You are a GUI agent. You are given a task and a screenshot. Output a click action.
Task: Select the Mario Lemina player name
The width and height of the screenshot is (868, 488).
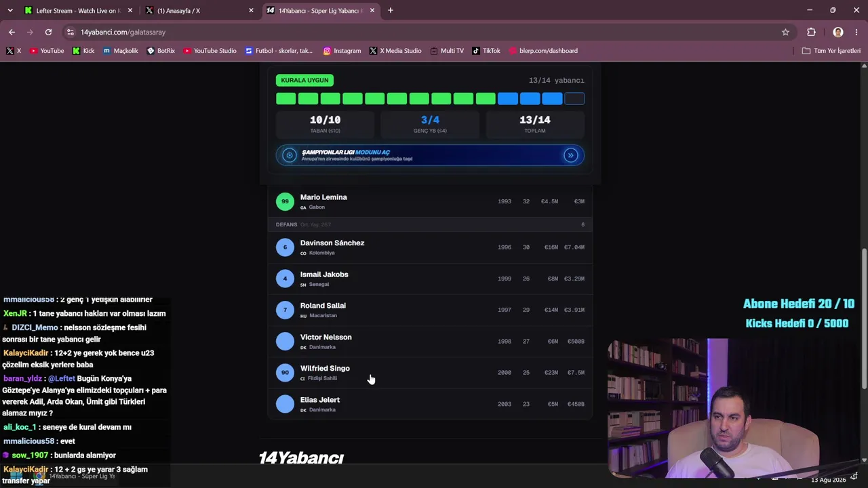tap(323, 197)
